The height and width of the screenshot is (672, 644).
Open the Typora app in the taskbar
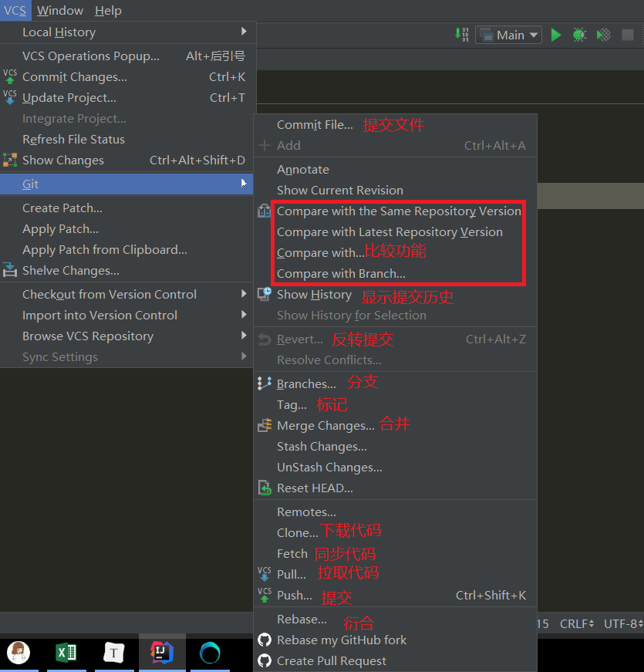pyautogui.click(x=114, y=653)
